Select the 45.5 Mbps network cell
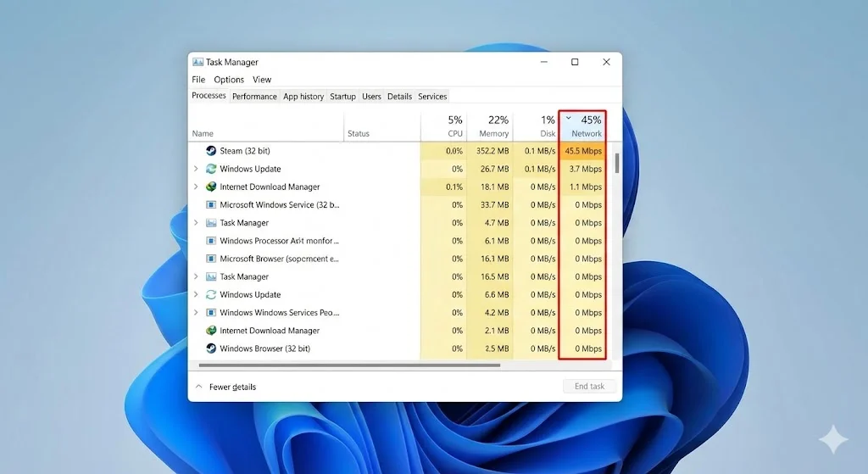 click(582, 151)
